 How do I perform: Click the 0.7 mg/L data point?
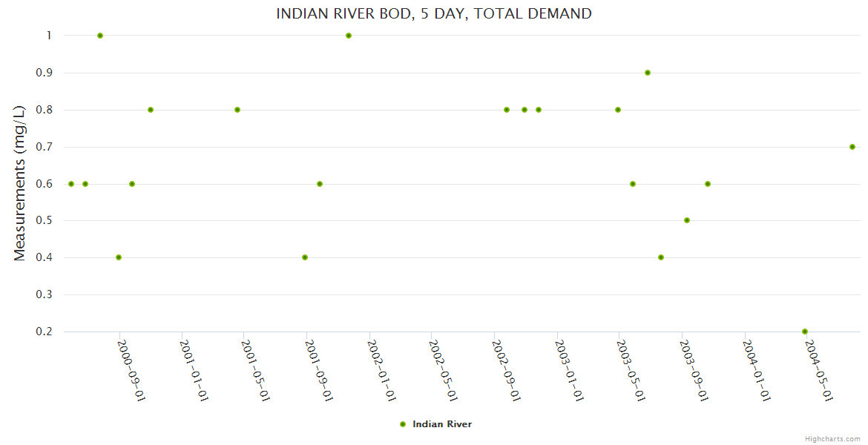coord(852,147)
